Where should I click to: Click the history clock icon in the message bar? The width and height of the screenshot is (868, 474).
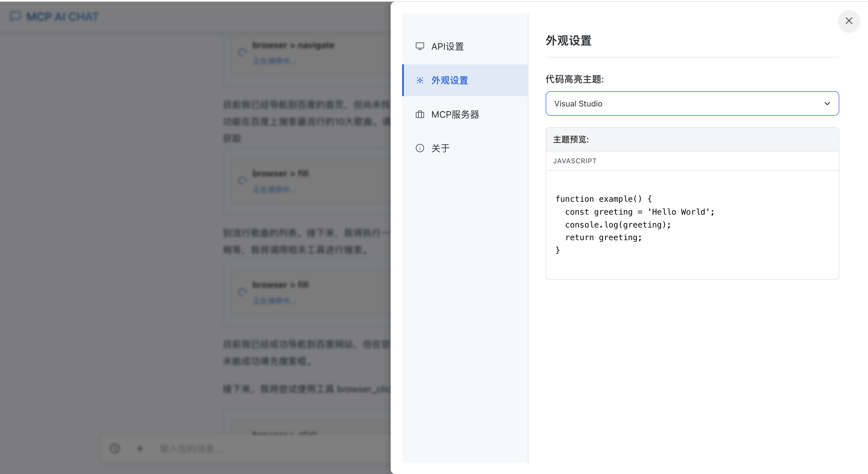click(x=115, y=448)
